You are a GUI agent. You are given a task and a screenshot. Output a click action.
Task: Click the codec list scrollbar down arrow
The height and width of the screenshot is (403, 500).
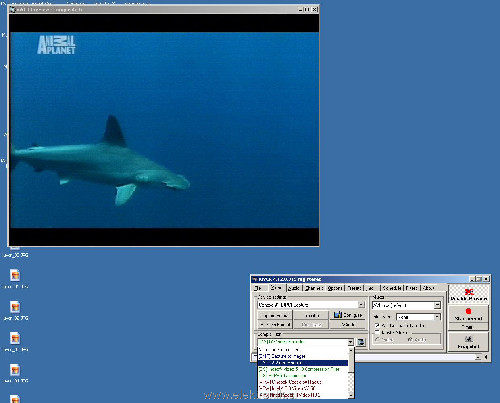[x=351, y=395]
